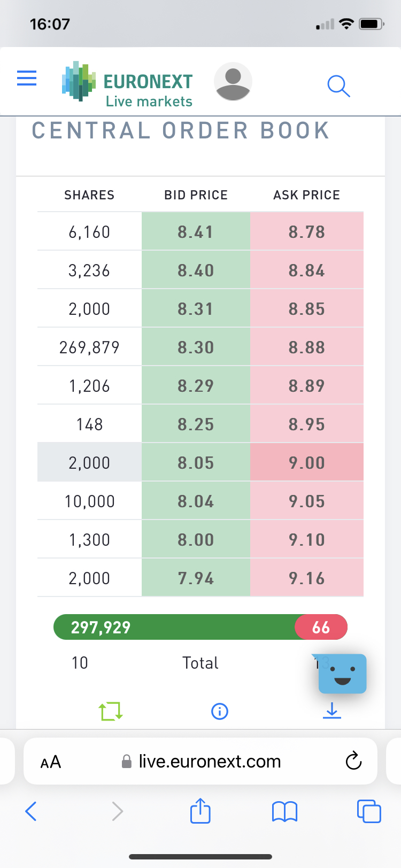Tap Safari's share icon

(200, 811)
